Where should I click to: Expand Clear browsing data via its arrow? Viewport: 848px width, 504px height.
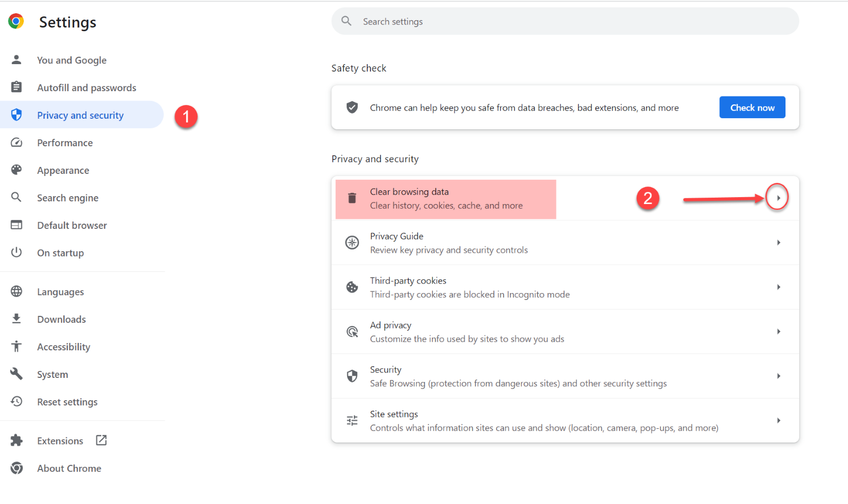coord(778,198)
